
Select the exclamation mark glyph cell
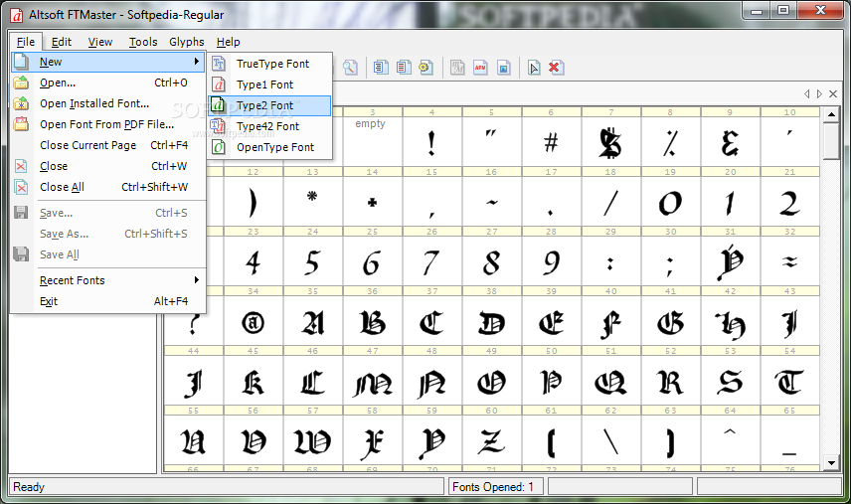[432, 141]
